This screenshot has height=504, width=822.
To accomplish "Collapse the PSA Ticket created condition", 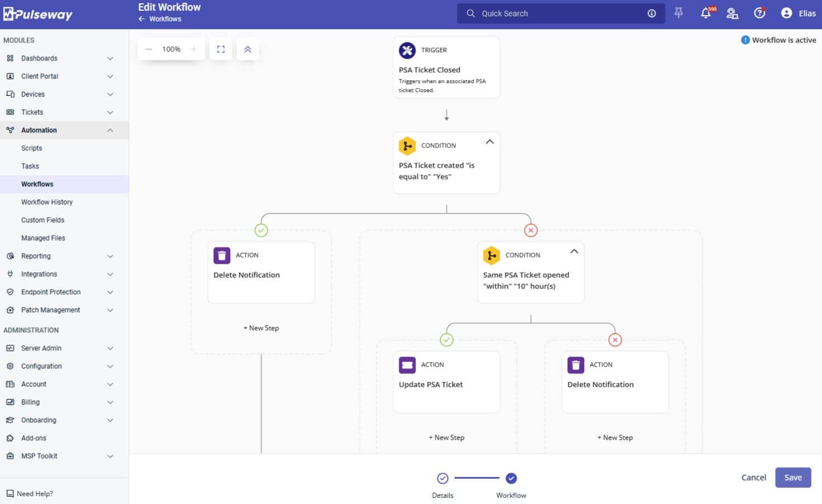I will 490,142.
